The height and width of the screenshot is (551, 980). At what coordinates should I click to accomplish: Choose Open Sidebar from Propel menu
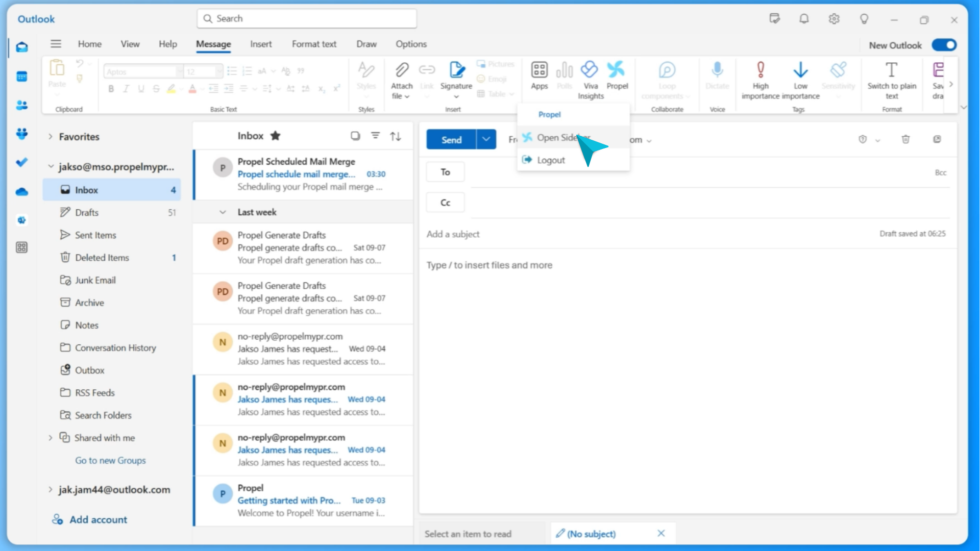point(573,138)
